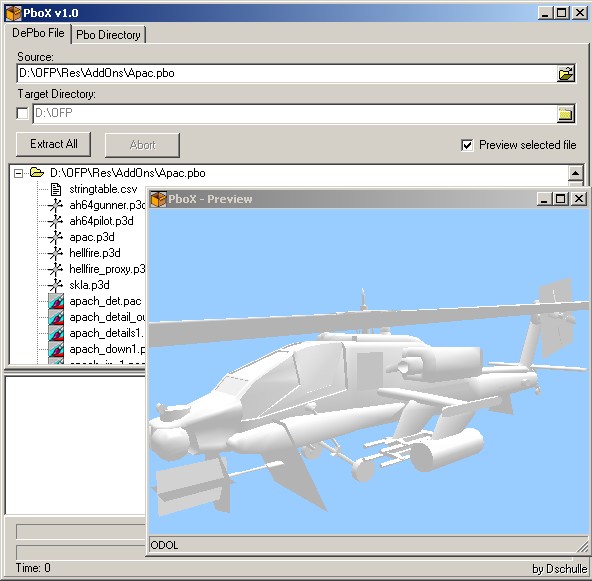Click the ODOL status text in Preview
Image resolution: width=592 pixels, height=581 pixels.
(164, 545)
